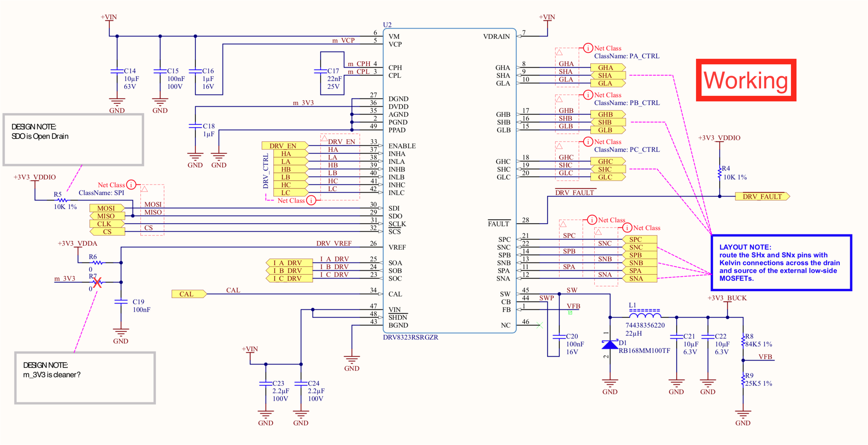
Task: Select MISO port
Action: pos(107,216)
